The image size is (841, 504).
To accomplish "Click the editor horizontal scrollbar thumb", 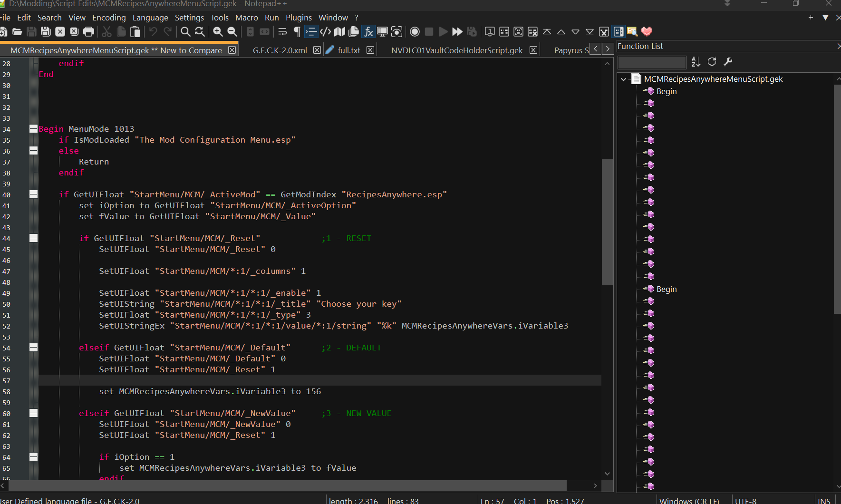I will point(288,485).
